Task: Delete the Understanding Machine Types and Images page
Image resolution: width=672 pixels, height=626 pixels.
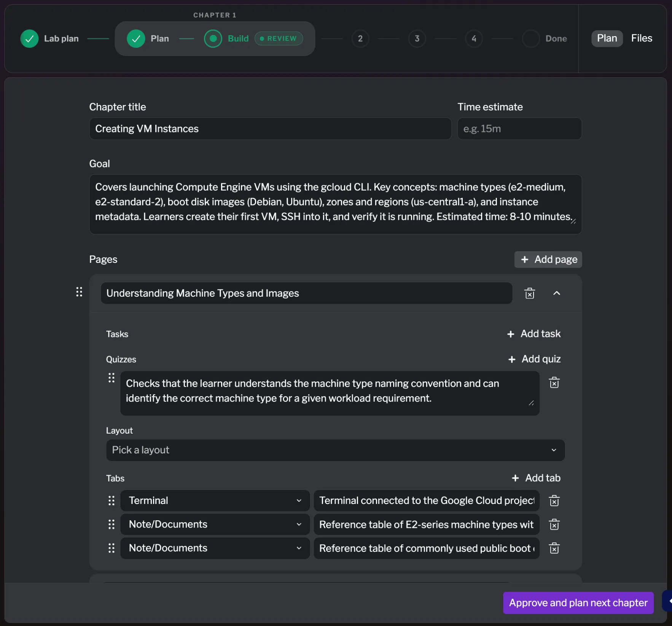Action: (530, 293)
